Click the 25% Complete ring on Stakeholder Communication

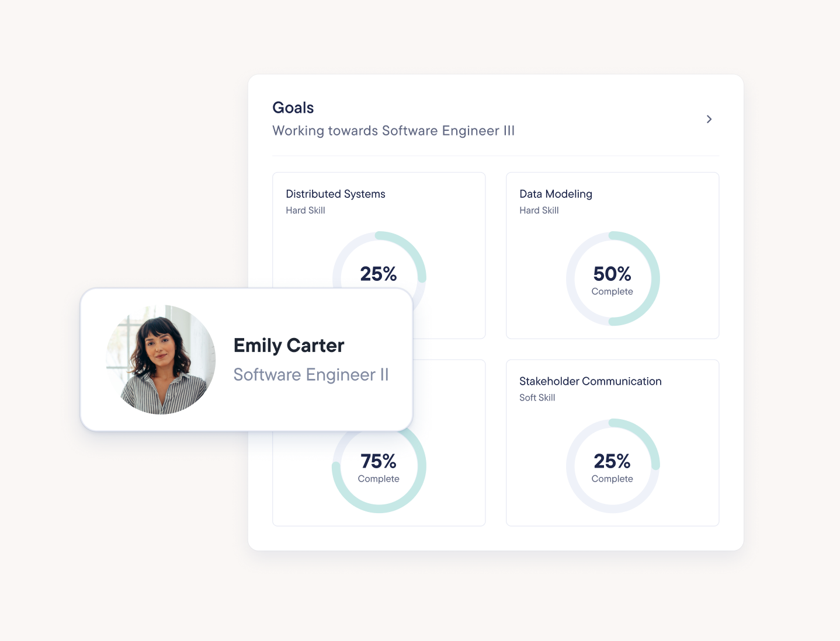coord(612,465)
